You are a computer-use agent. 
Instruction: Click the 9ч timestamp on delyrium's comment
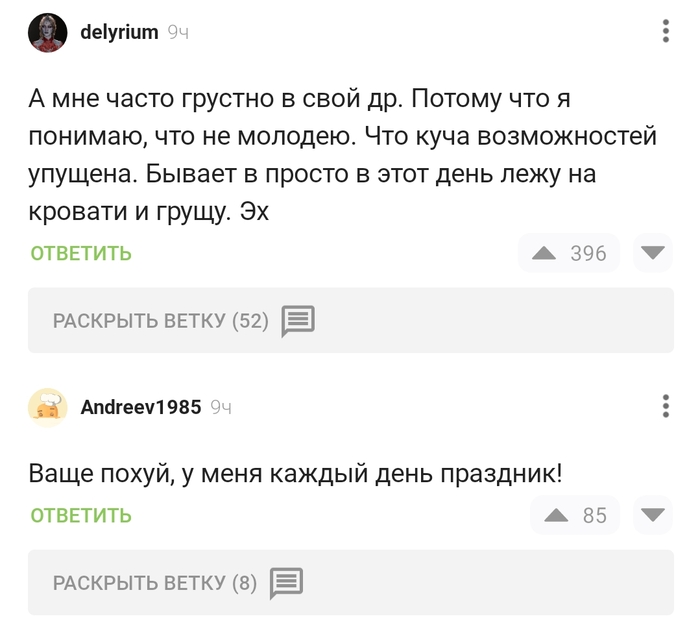[x=179, y=33]
